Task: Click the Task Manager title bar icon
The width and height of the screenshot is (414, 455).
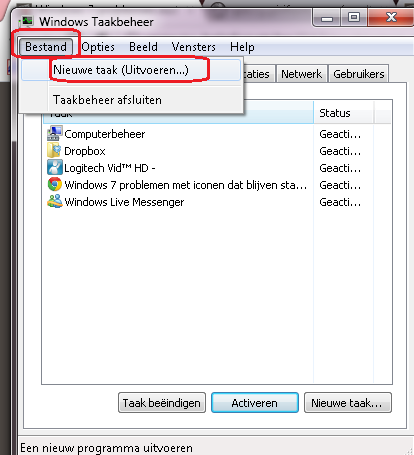Action: coord(27,22)
